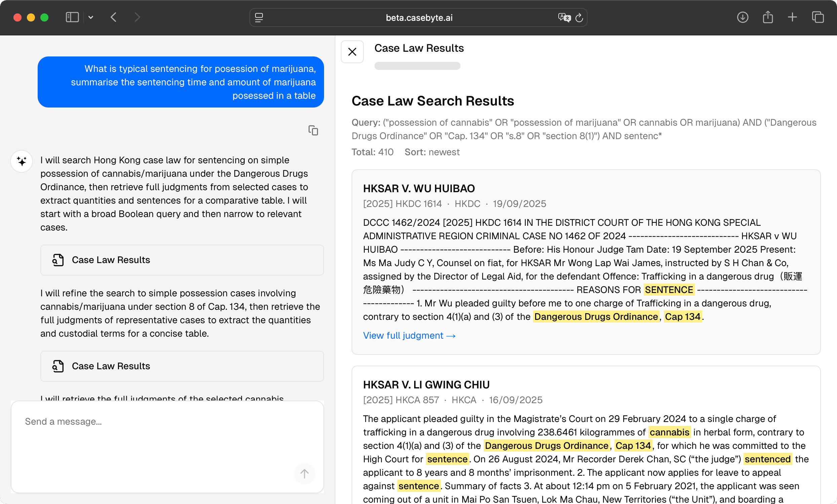Open the tab group dropdown chevron

90,17
